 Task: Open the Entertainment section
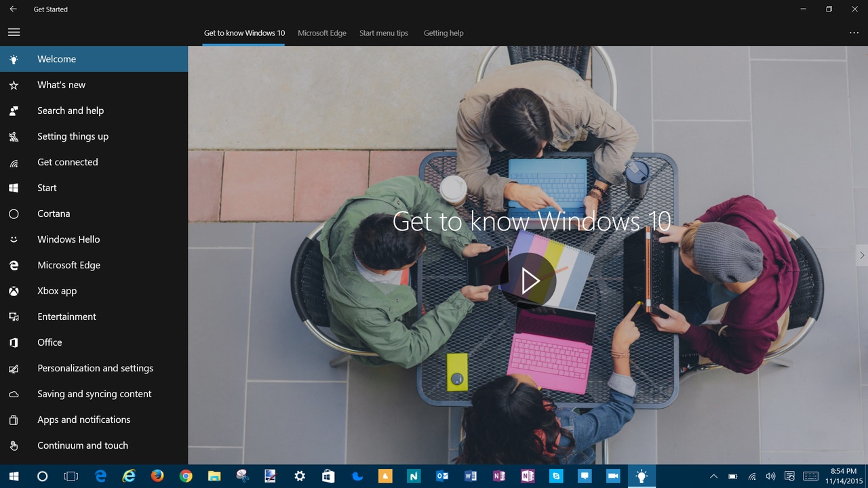[94, 317]
